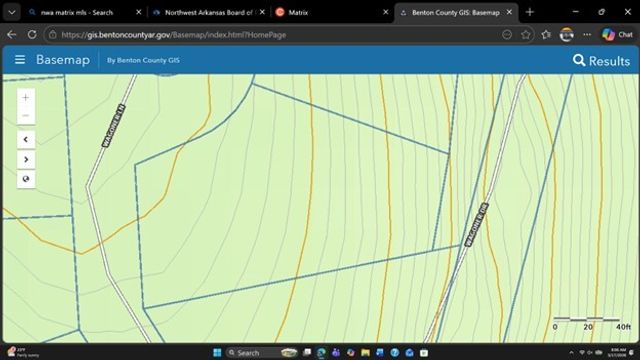Open the favorites list

[546, 35]
